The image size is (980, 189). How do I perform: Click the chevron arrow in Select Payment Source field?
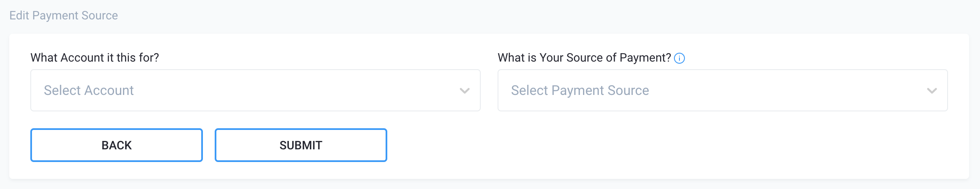[x=932, y=91]
